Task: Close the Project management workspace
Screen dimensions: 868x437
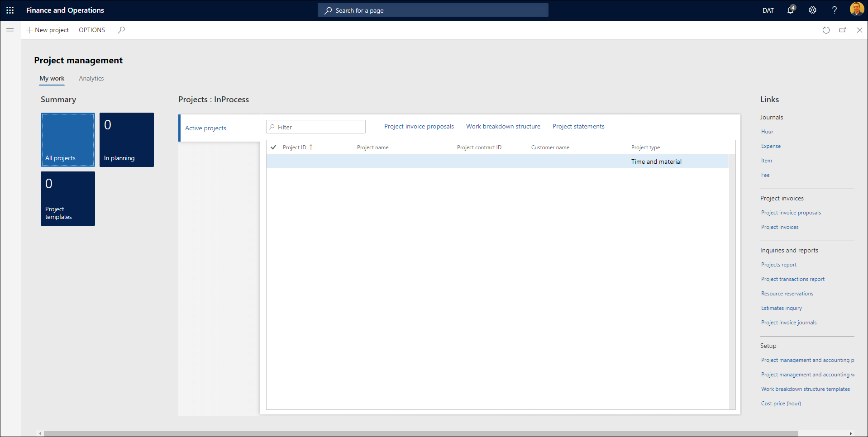Action: [859, 30]
